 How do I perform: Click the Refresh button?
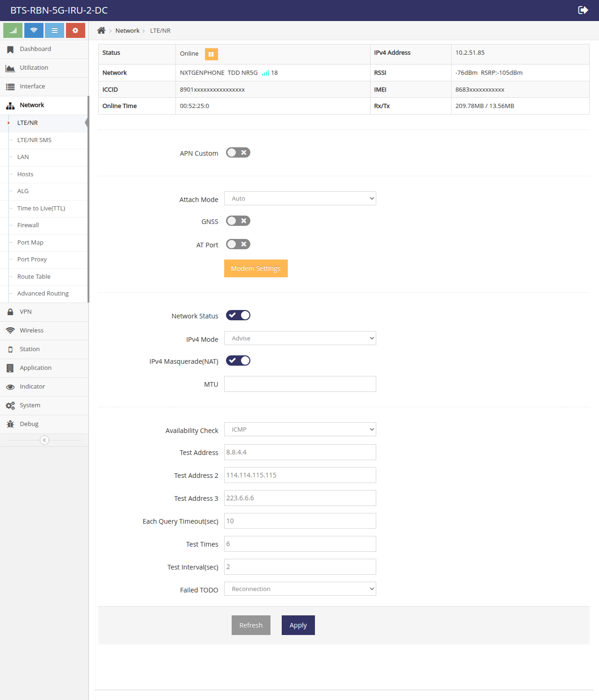pos(251,625)
